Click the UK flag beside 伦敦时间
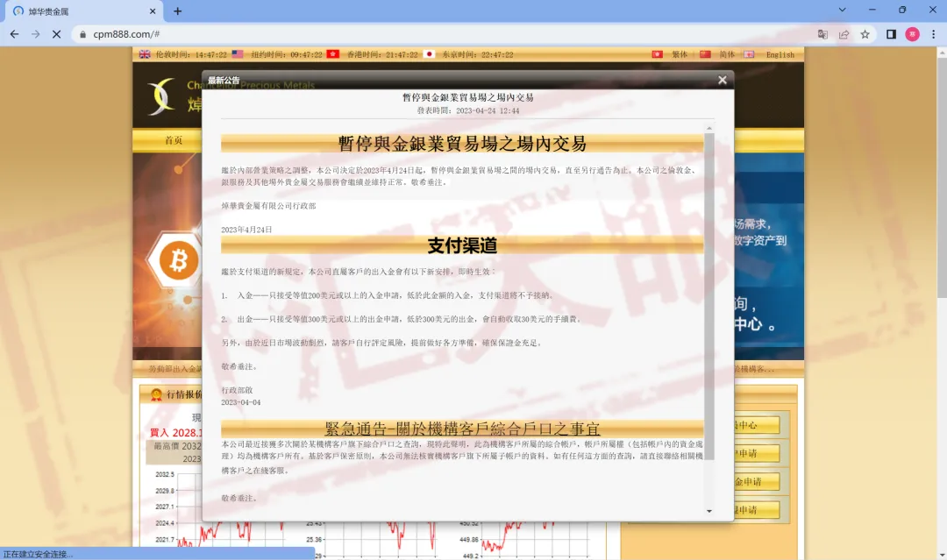947x560 pixels. click(x=145, y=54)
